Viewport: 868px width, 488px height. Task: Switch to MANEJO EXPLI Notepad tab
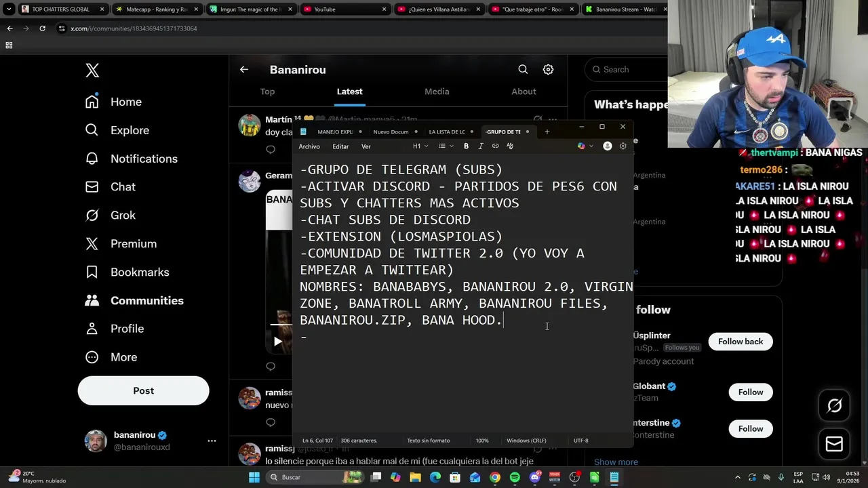tap(335, 131)
